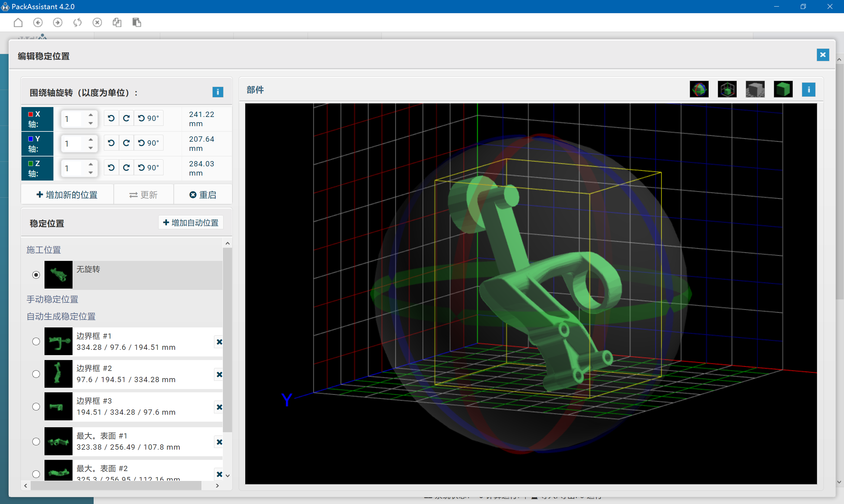Navigate back with the left arrow icon
The image size is (844, 504).
(38, 22)
